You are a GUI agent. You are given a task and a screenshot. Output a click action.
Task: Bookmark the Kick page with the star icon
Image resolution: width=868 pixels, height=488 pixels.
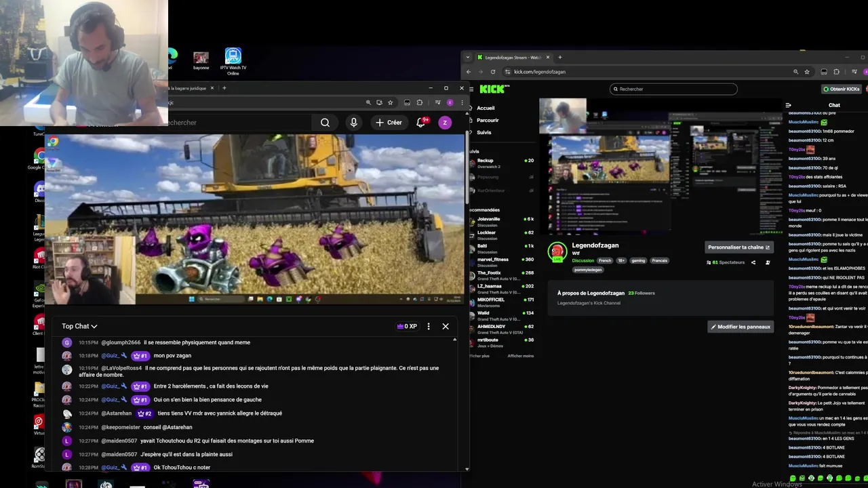(x=807, y=72)
